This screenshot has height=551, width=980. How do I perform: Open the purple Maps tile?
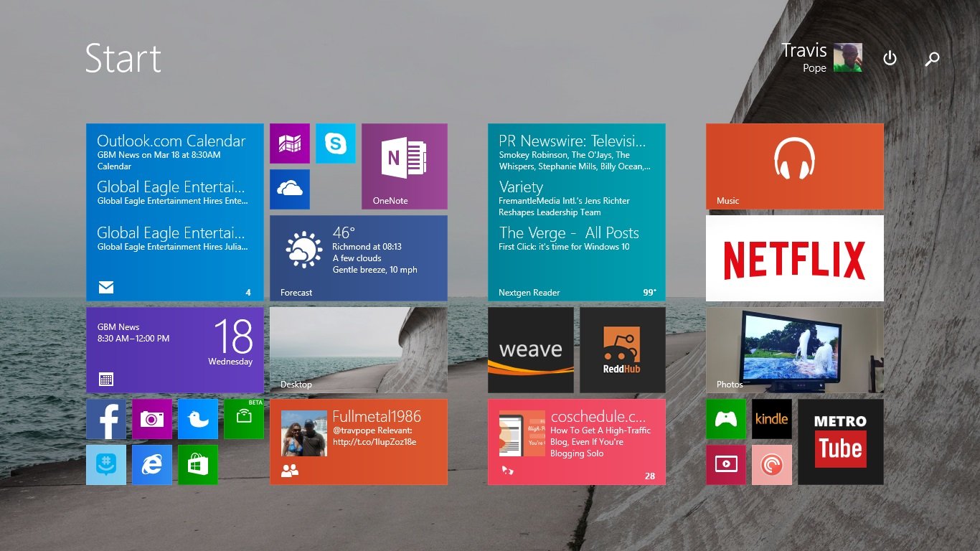[x=290, y=143]
